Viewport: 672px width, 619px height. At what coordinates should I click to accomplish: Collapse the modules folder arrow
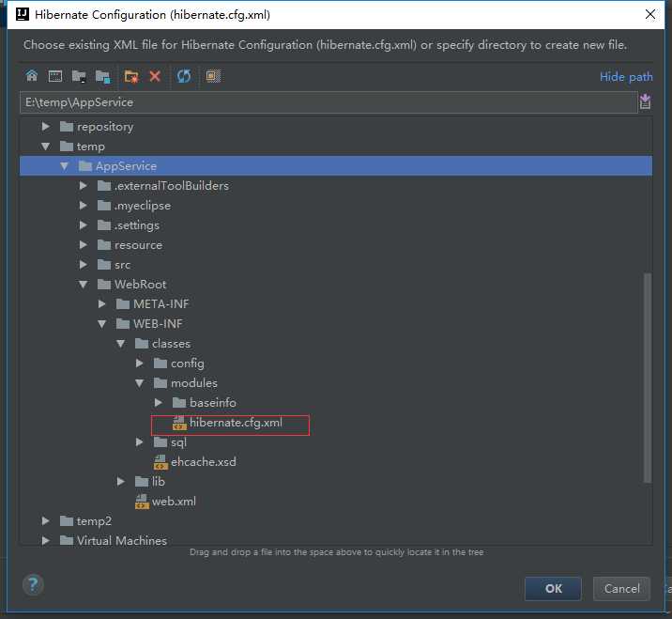pyautogui.click(x=139, y=383)
